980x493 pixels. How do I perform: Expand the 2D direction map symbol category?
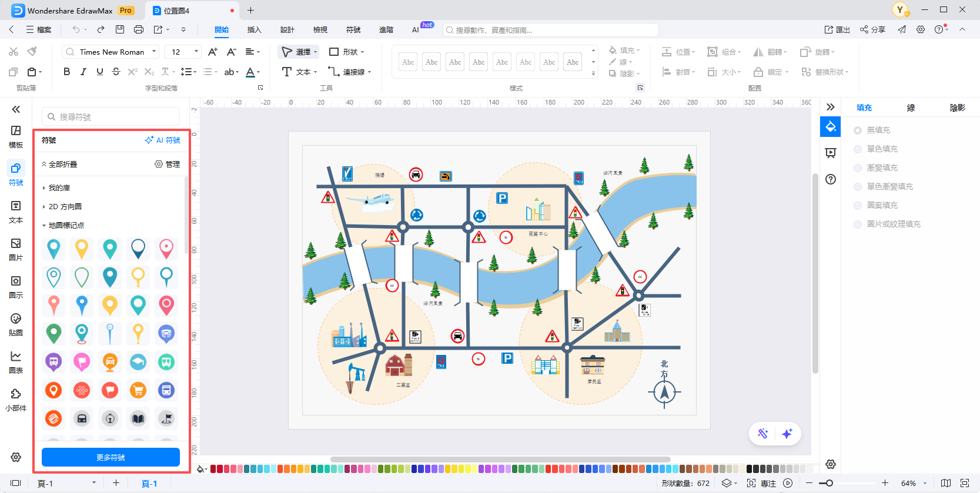(65, 207)
